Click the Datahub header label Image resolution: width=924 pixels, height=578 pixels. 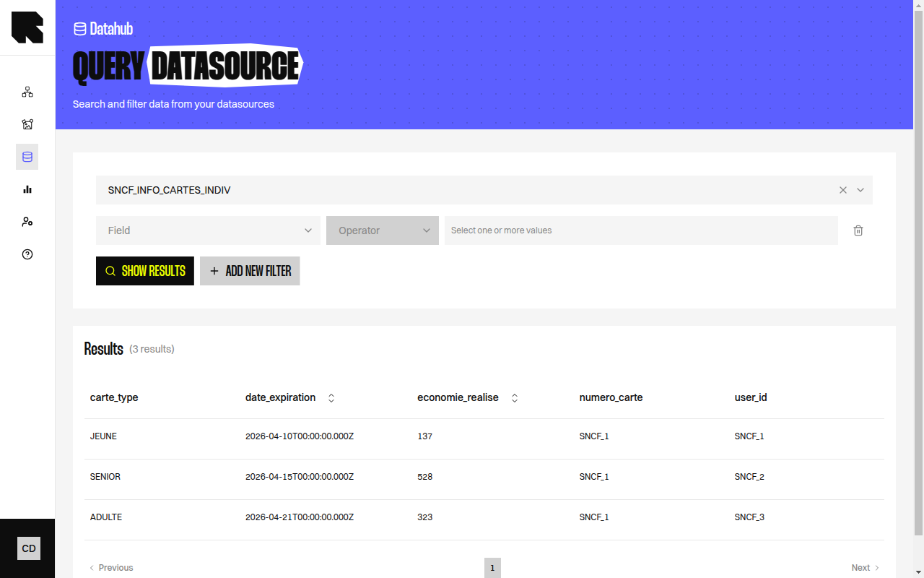(x=111, y=29)
